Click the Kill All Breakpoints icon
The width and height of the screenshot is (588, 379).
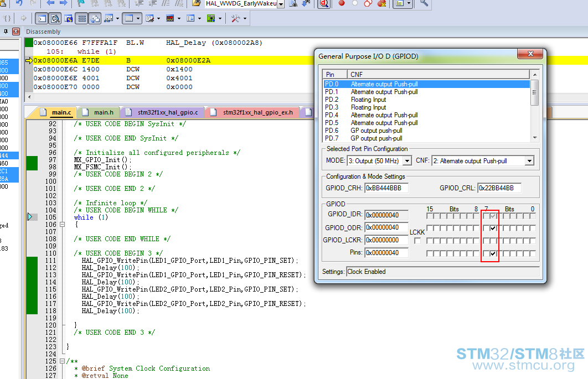pyautogui.click(x=381, y=3)
